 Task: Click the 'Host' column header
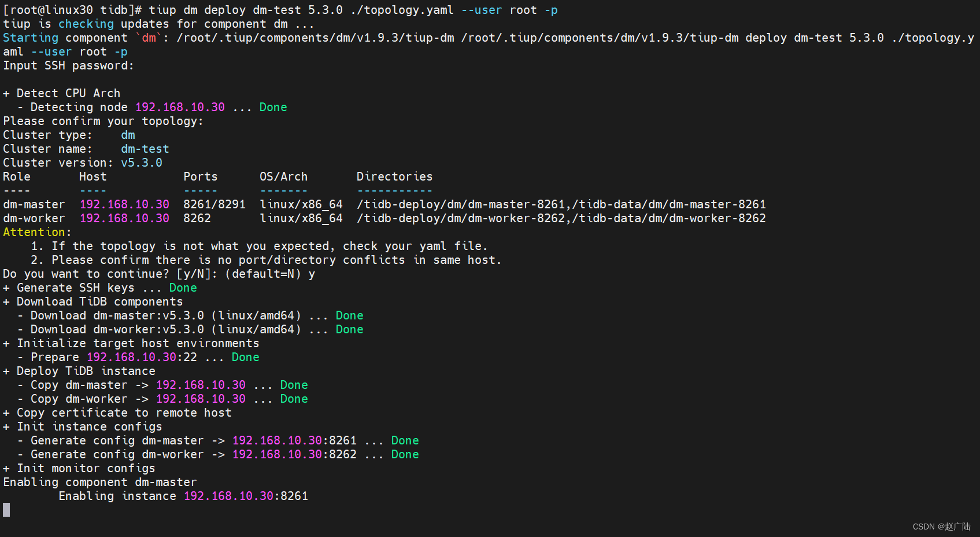tap(93, 176)
